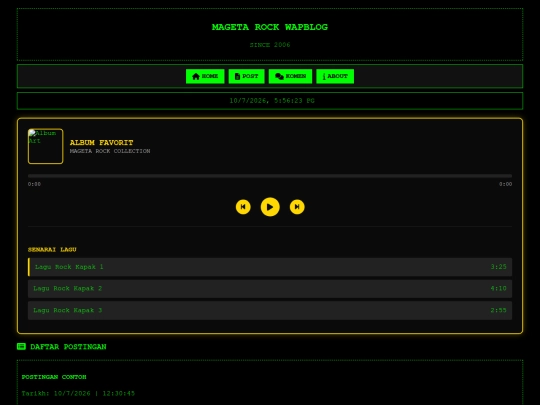Click the ALBUM FAVORIT heading
Screen dimensions: 540x405
(x=102, y=143)
